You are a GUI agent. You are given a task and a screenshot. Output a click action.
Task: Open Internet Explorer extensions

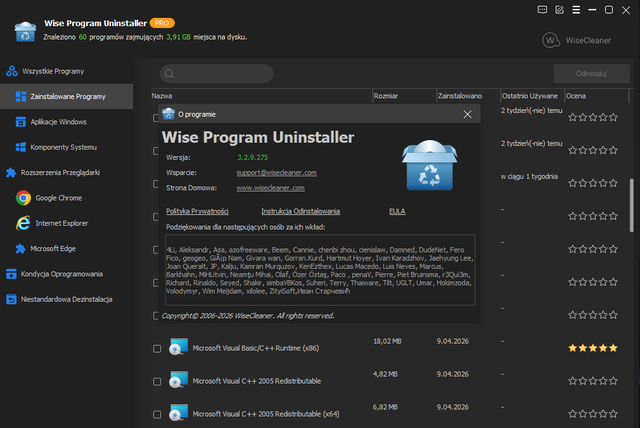(61, 223)
